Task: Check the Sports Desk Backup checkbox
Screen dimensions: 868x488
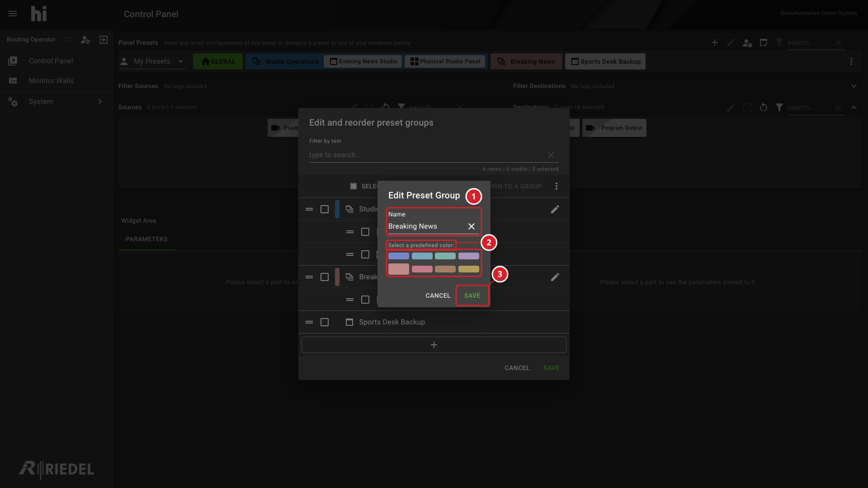Action: 325,322
